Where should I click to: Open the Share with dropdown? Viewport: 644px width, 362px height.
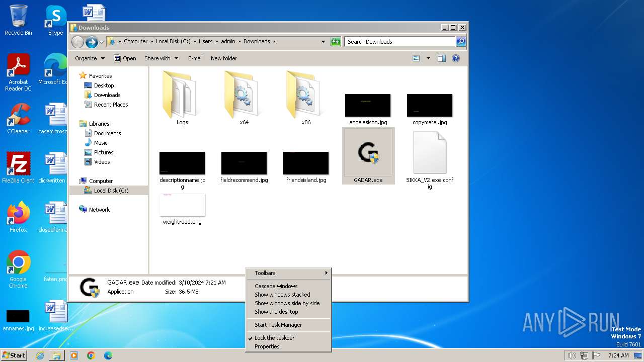click(x=161, y=58)
